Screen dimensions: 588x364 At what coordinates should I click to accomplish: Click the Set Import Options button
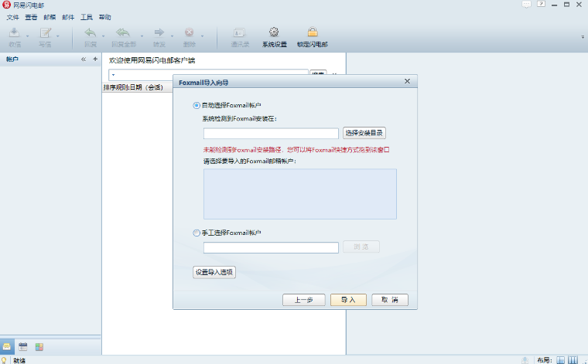pos(214,272)
